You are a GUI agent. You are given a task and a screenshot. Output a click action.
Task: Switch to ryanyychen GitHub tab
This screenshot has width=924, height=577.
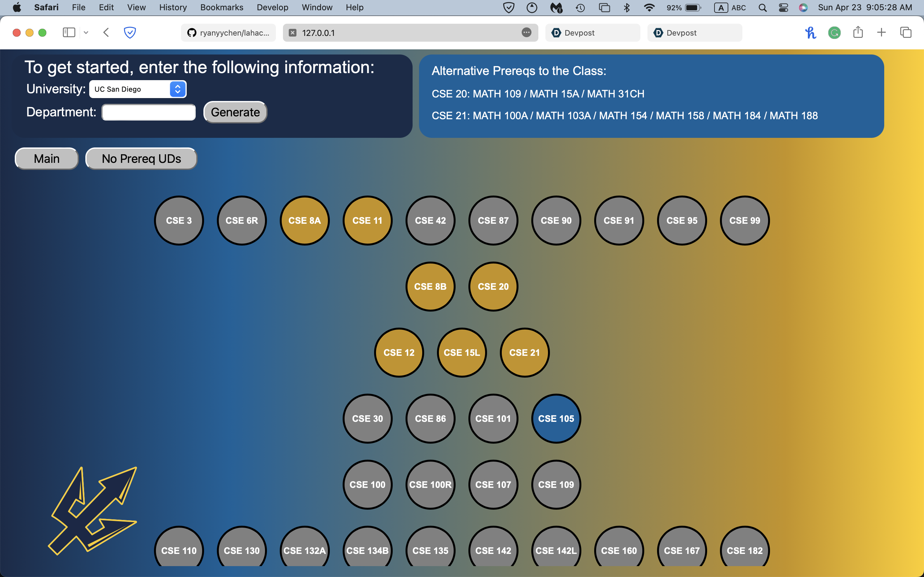pos(228,33)
